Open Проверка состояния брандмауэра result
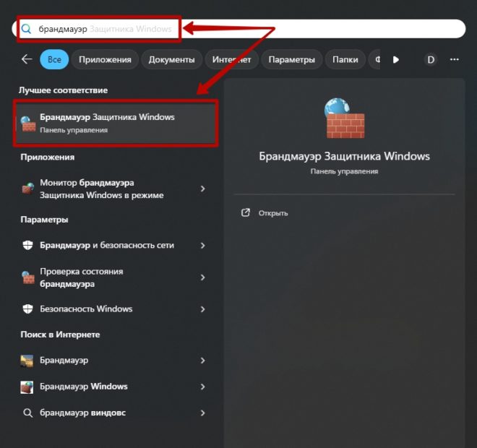 coord(116,277)
